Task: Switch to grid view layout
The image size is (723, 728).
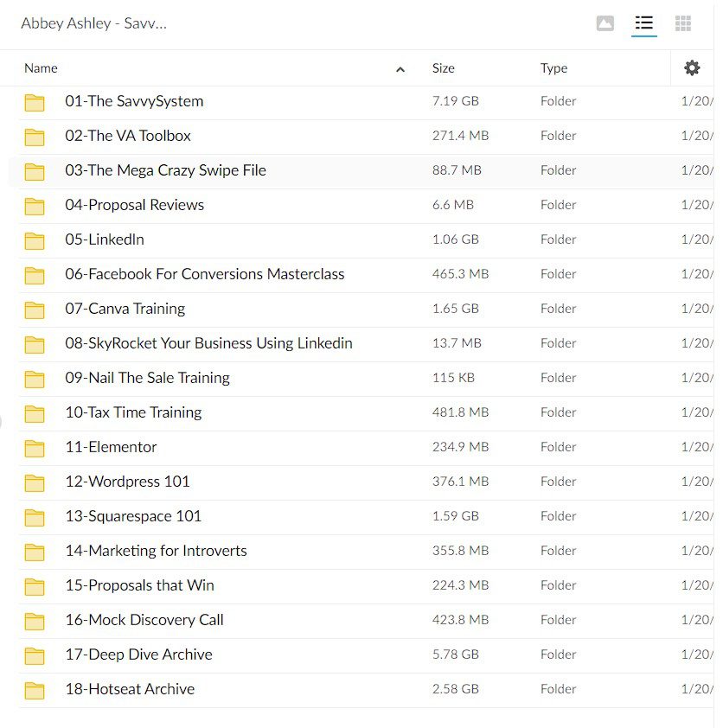Action: tap(682, 23)
